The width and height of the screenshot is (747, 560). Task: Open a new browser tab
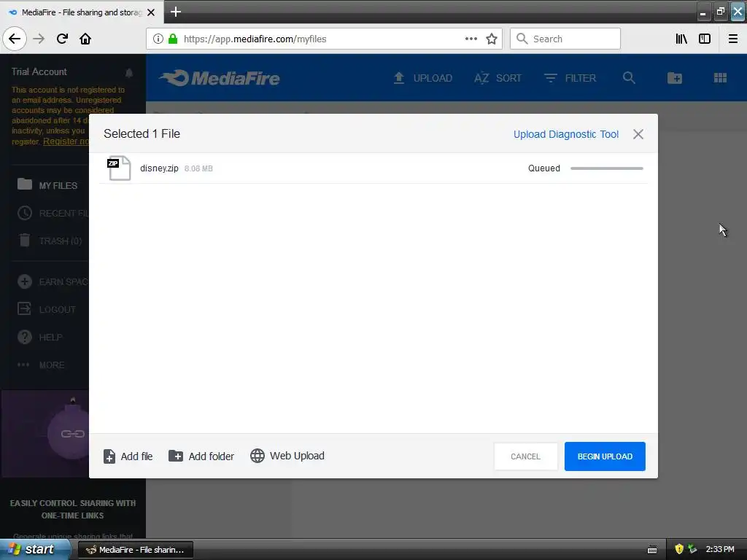click(175, 12)
